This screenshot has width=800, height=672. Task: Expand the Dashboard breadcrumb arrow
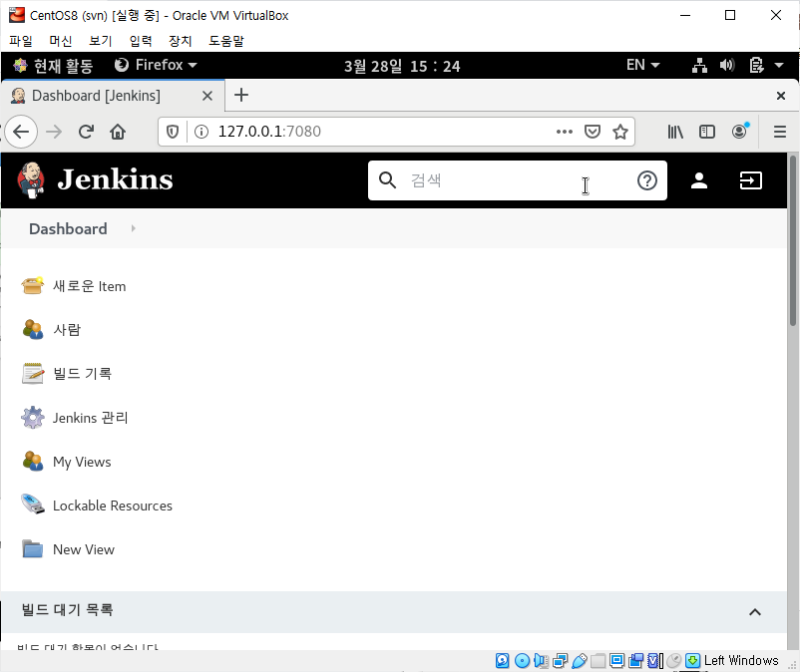pos(133,228)
